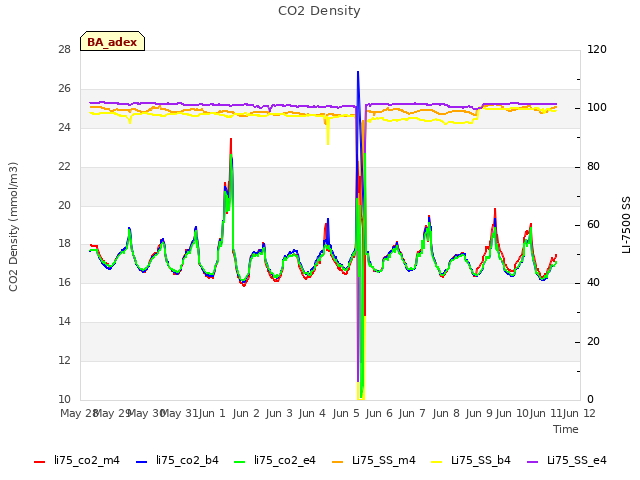The image size is (640, 480).
Task: Click the red CO2 peak on Jun 9
Action: click(495, 209)
